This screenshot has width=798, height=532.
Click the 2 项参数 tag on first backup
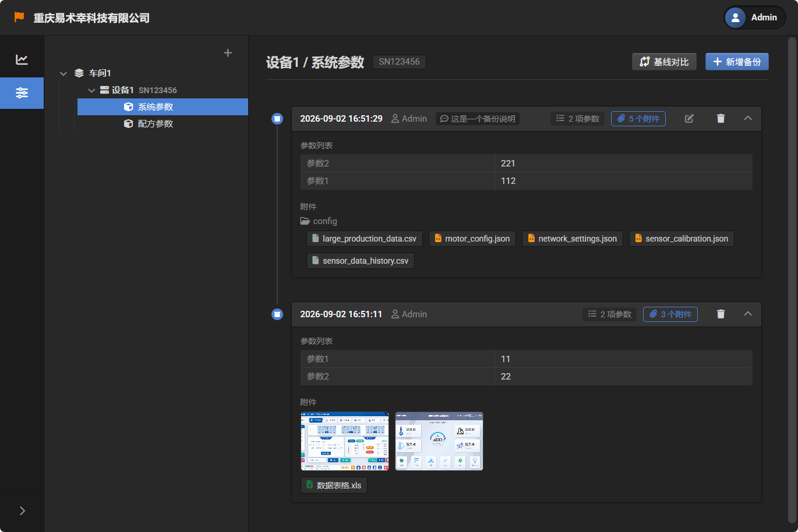pyautogui.click(x=577, y=119)
